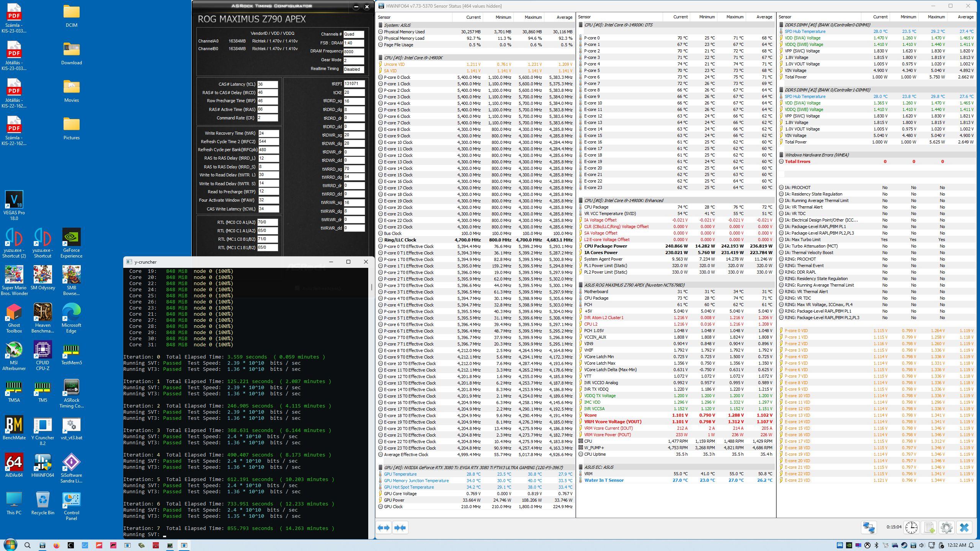The image size is (980, 551).
Task: Click DRAM Frequency field showing 8000
Action: (354, 52)
